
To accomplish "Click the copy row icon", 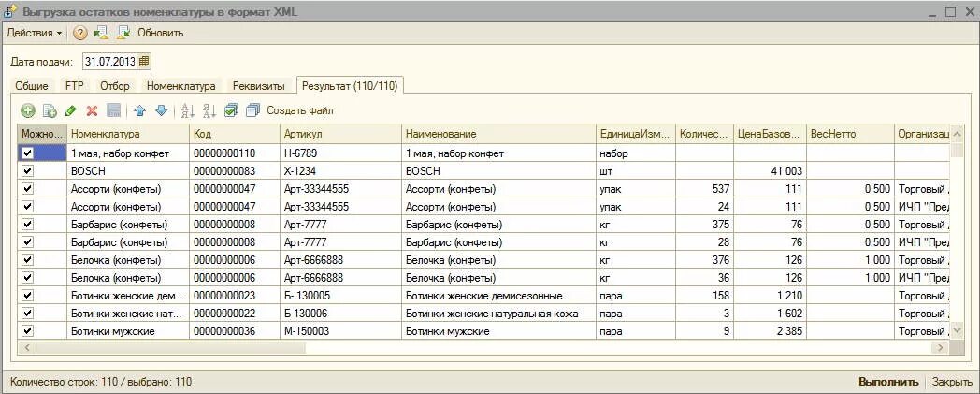I will pos(50,110).
